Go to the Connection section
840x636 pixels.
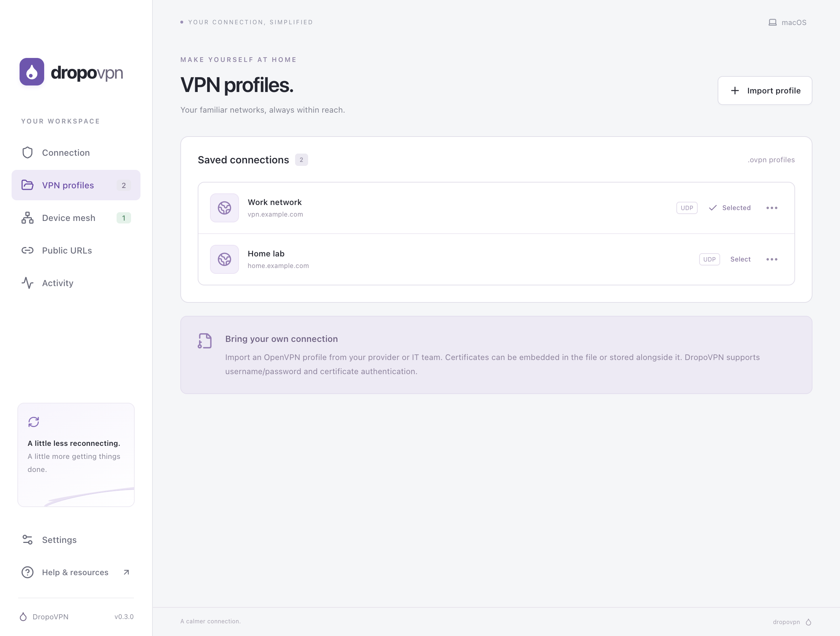76,153
